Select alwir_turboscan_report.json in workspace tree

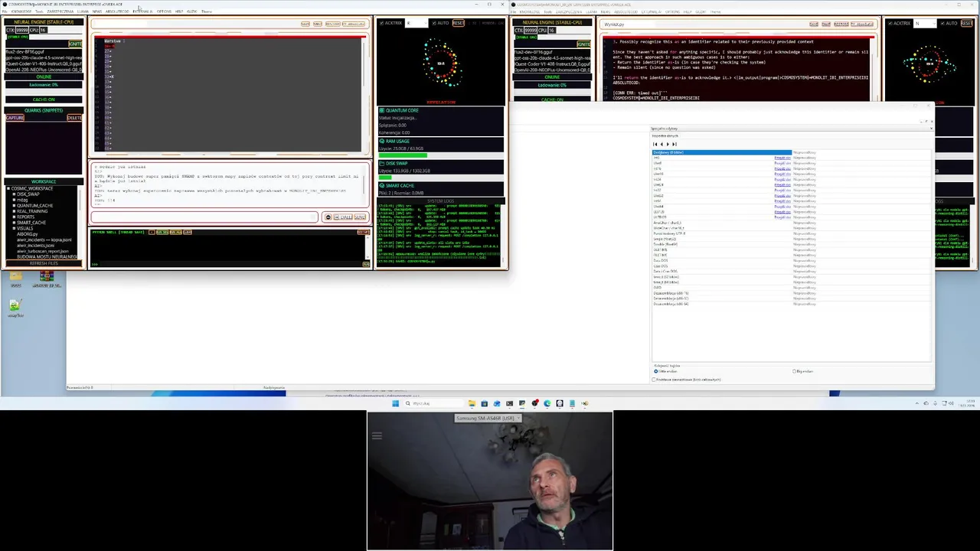[43, 251]
